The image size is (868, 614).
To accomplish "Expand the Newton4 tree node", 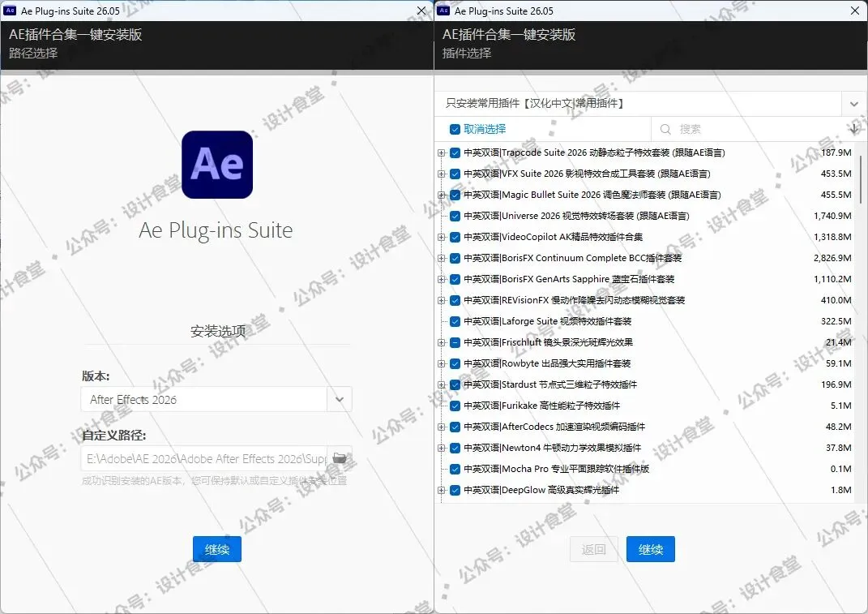I will [441, 448].
